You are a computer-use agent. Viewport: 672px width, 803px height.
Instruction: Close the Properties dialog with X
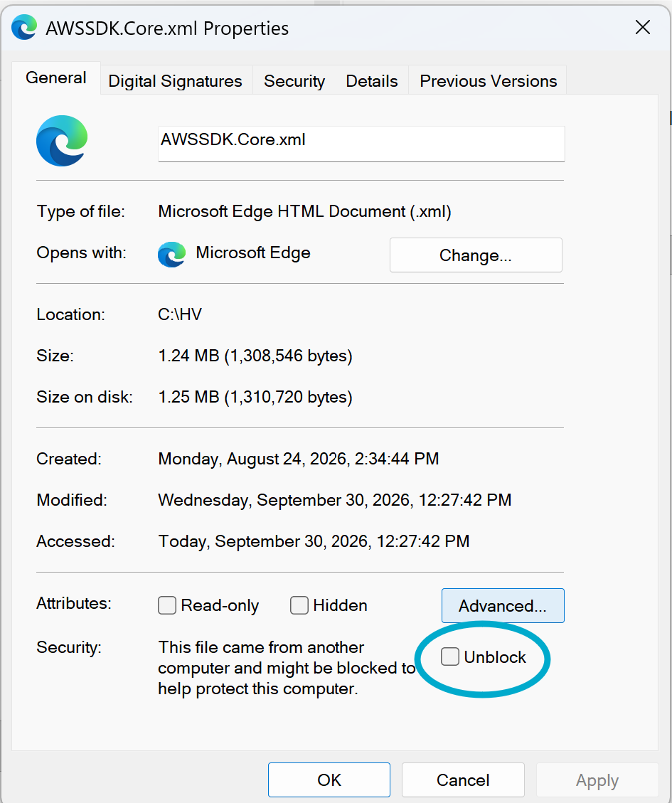[642, 27]
